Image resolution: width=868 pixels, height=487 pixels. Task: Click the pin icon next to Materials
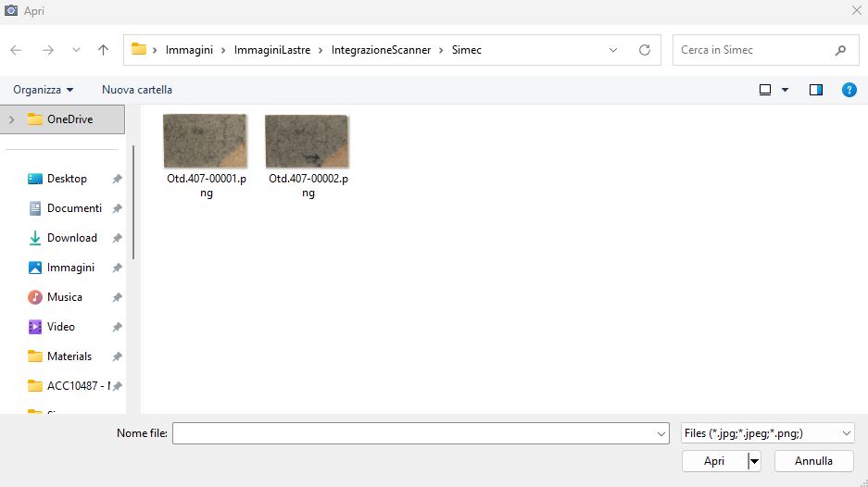[x=117, y=356]
